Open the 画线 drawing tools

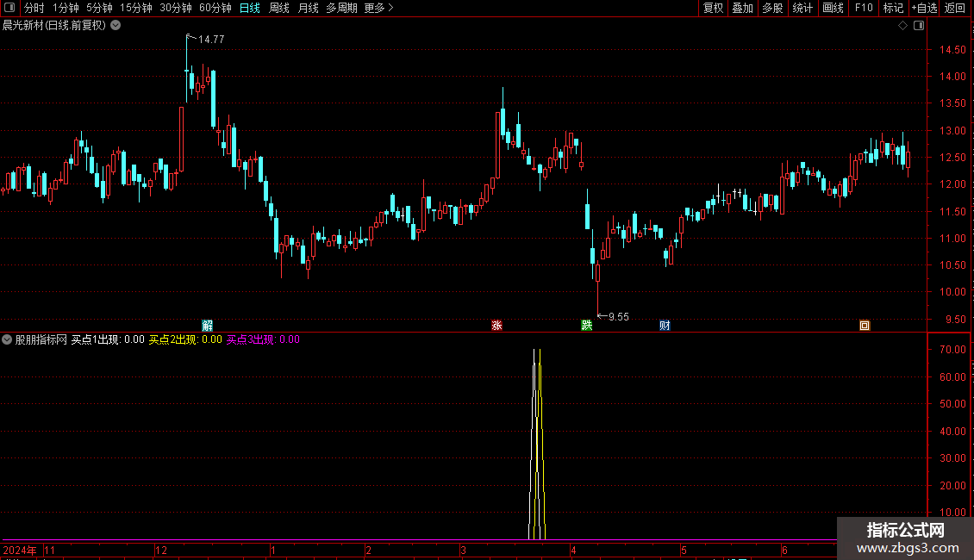click(833, 8)
